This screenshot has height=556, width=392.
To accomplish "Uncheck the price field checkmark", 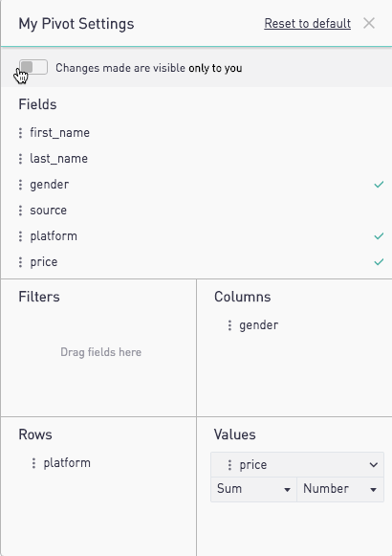I will pos(379,262).
